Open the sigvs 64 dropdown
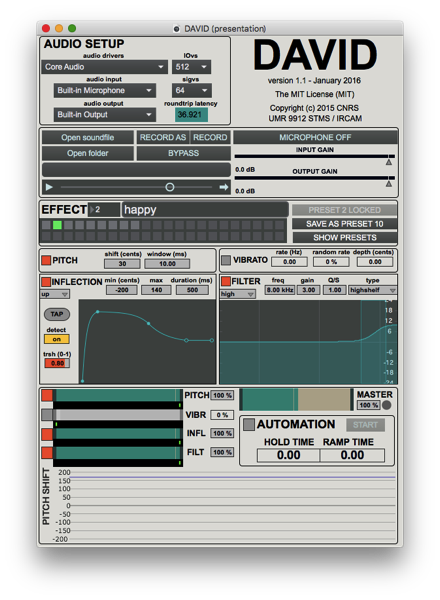This screenshot has width=440, height=600. coord(191,91)
